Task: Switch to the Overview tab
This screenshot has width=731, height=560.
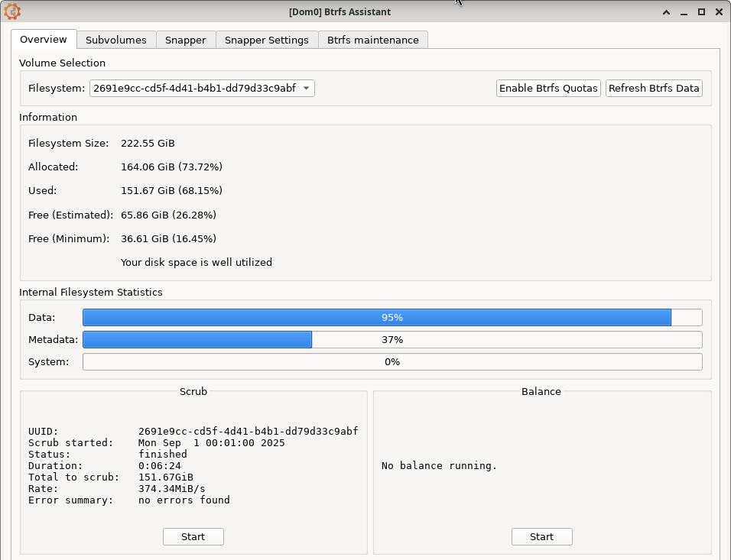Action: 44,40
